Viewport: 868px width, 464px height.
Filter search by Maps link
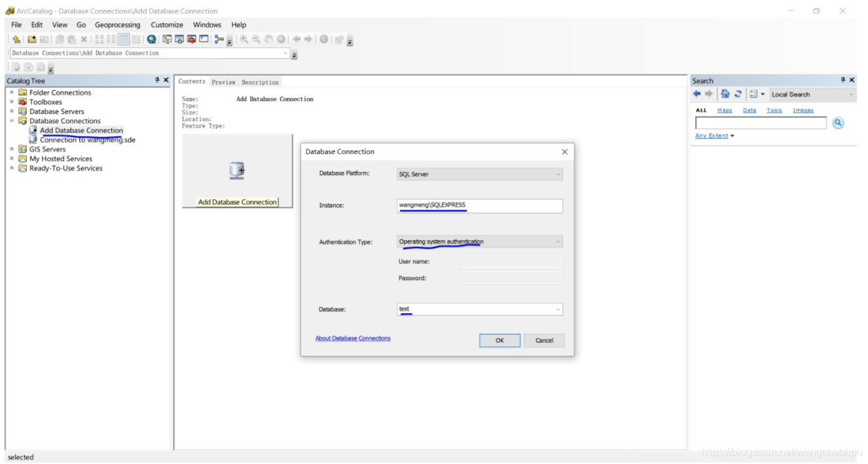[724, 110]
